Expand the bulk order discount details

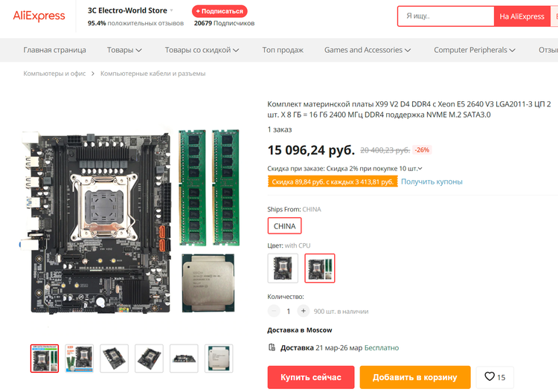tap(420, 169)
